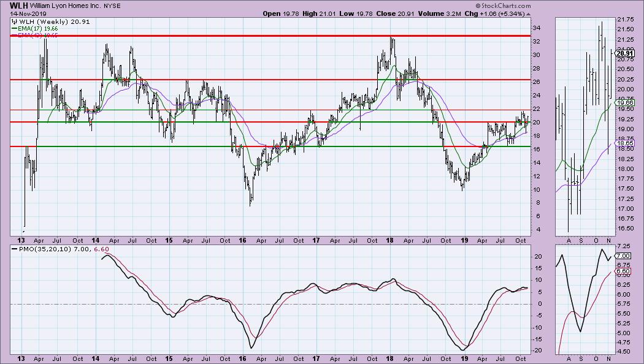644x364 pixels.
Task: Click the boxed 7.00 PMO tag on the right panel
Action: pyautogui.click(x=624, y=256)
